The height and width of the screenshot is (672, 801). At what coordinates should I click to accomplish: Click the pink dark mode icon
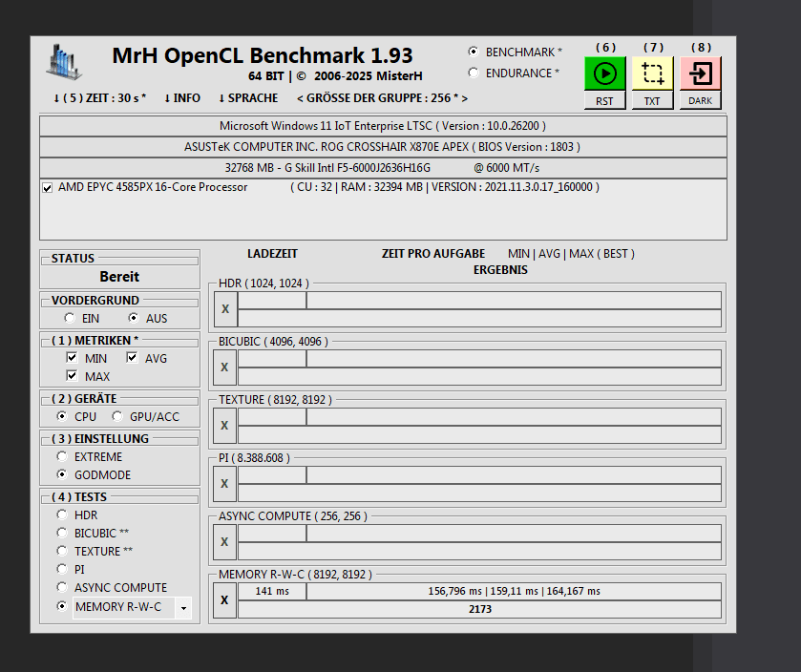click(701, 73)
